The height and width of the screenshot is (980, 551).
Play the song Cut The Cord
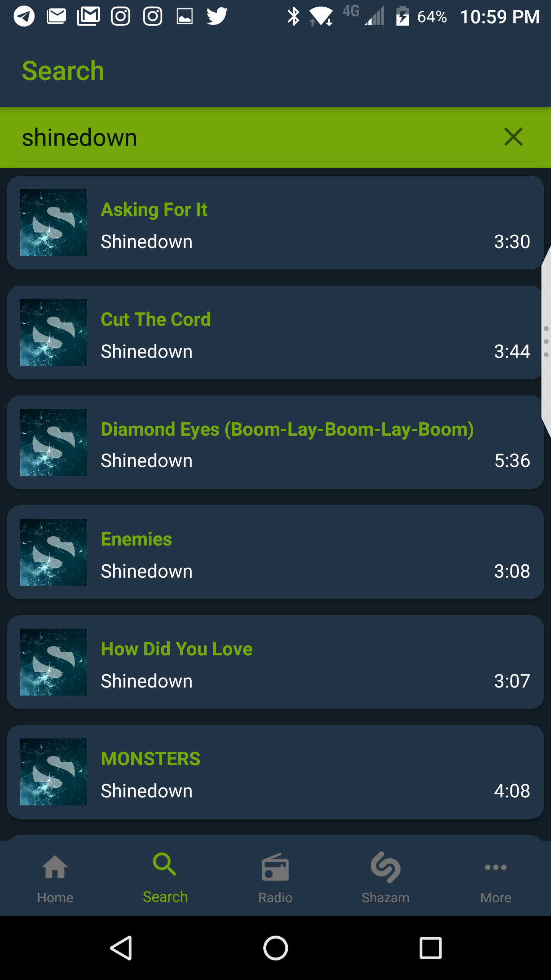275,332
